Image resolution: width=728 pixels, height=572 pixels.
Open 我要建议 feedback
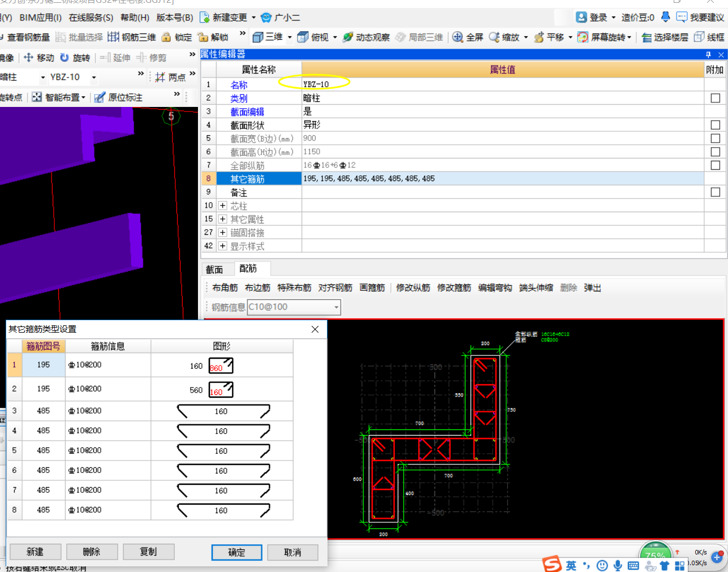(700, 18)
